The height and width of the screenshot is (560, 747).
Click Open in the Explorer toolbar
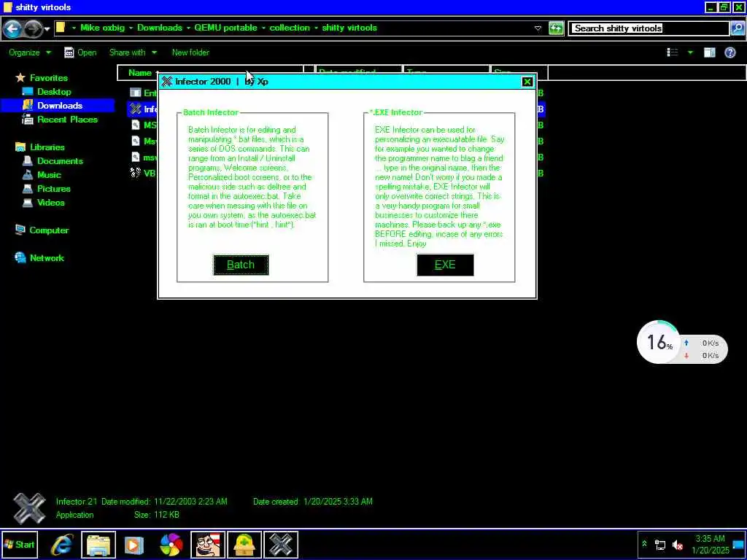(x=80, y=52)
